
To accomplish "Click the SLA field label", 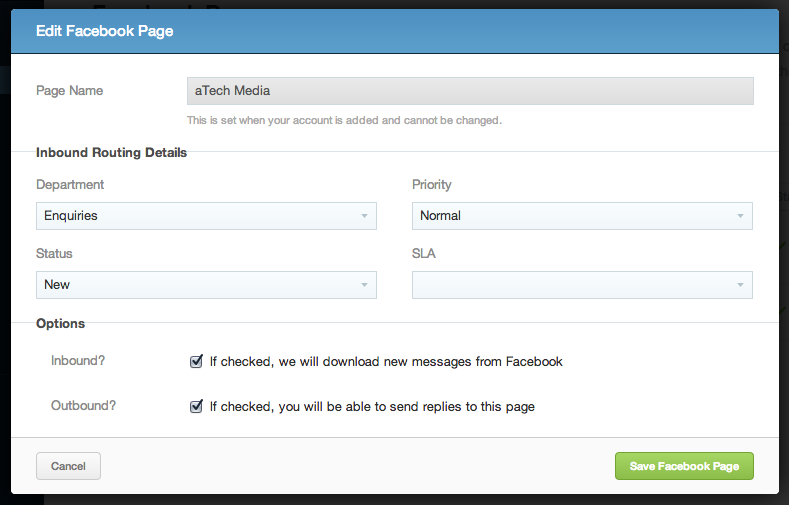I will click(x=424, y=254).
